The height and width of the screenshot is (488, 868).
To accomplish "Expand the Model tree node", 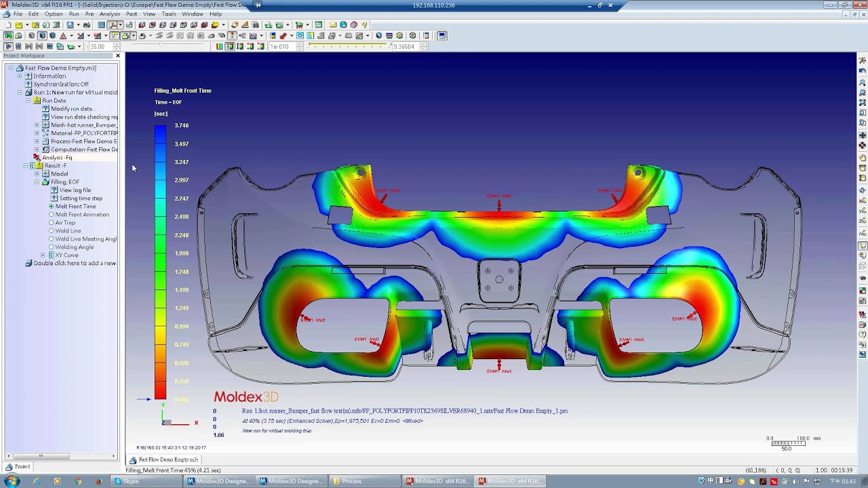I will (x=37, y=174).
